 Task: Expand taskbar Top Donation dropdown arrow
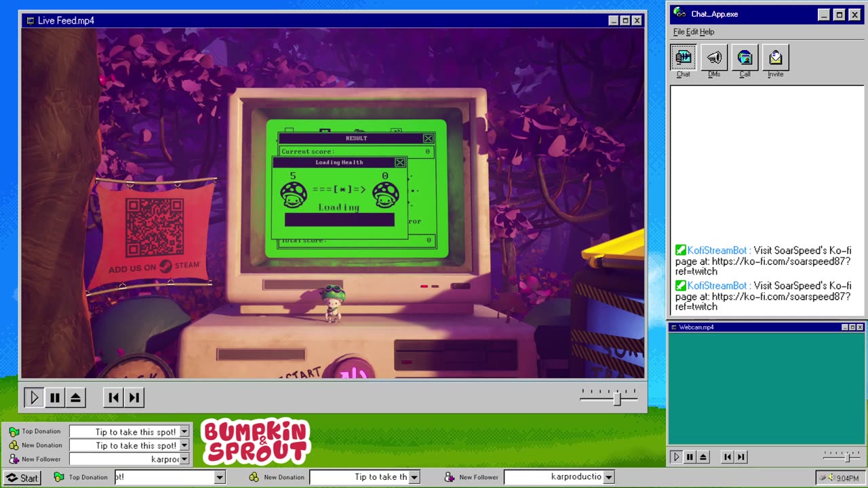click(x=219, y=477)
